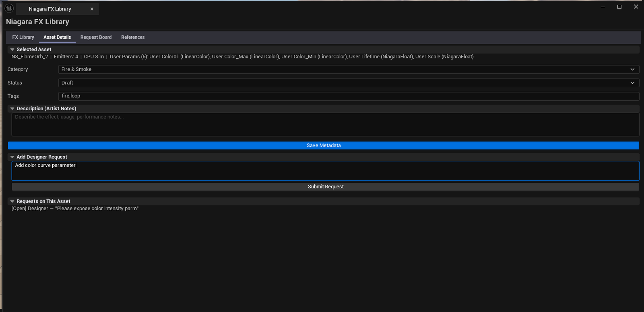Save Metadata for the asset

pos(324,145)
